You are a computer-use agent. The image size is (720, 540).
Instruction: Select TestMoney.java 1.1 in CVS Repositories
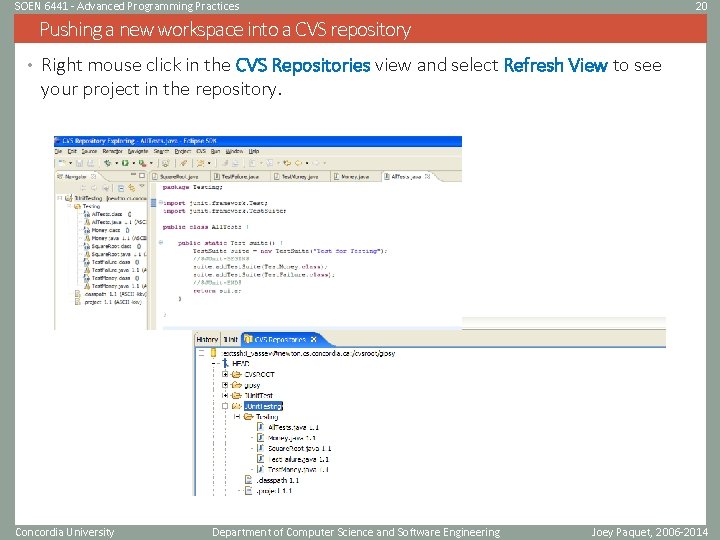[293, 469]
